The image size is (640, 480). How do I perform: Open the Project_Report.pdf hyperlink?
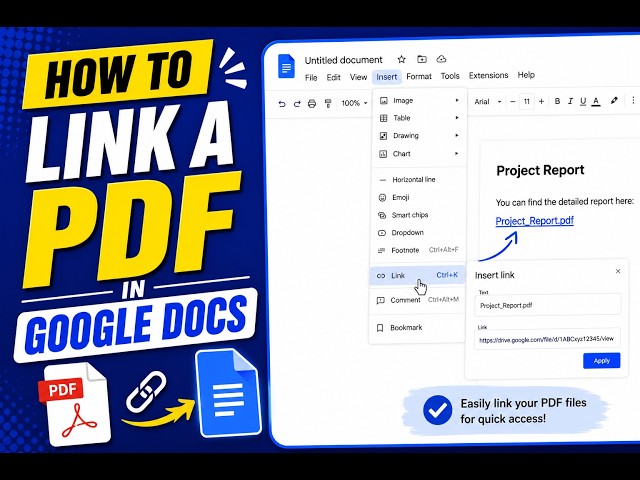[534, 221]
